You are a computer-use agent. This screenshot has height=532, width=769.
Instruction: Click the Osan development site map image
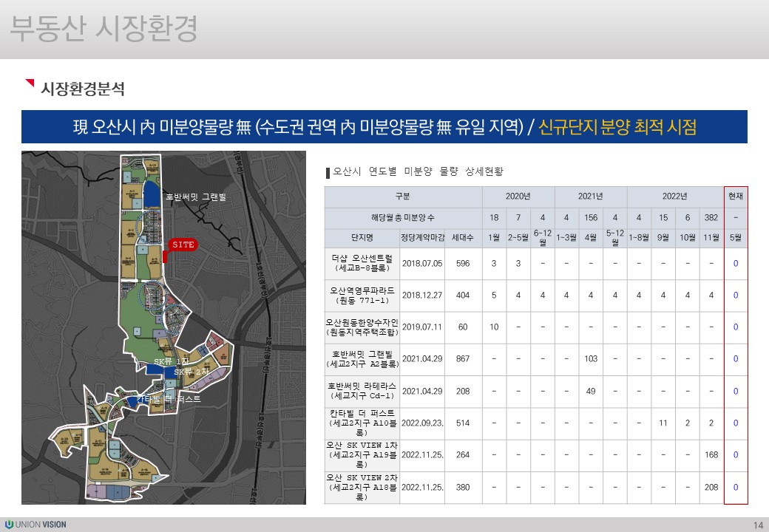pyautogui.click(x=164, y=327)
